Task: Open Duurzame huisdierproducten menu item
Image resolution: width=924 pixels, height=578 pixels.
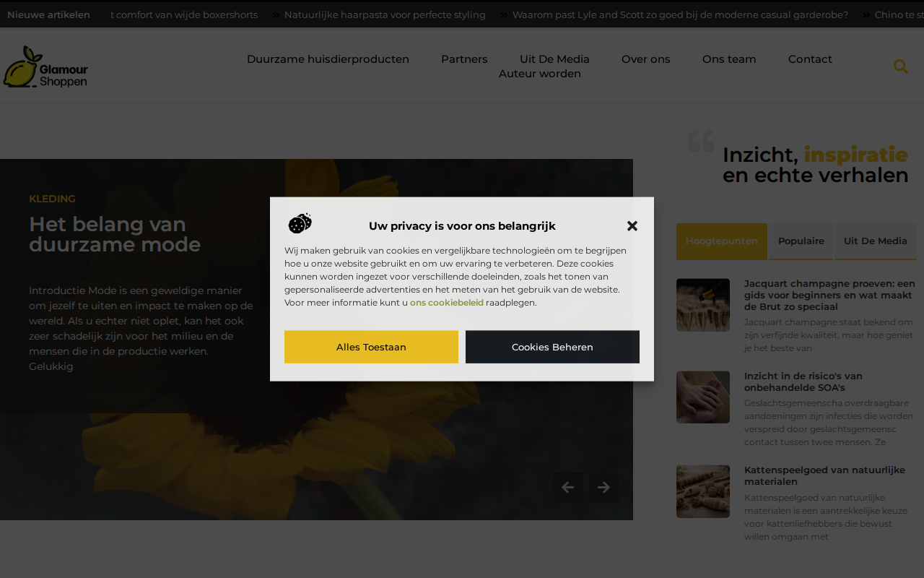Action: [328, 59]
